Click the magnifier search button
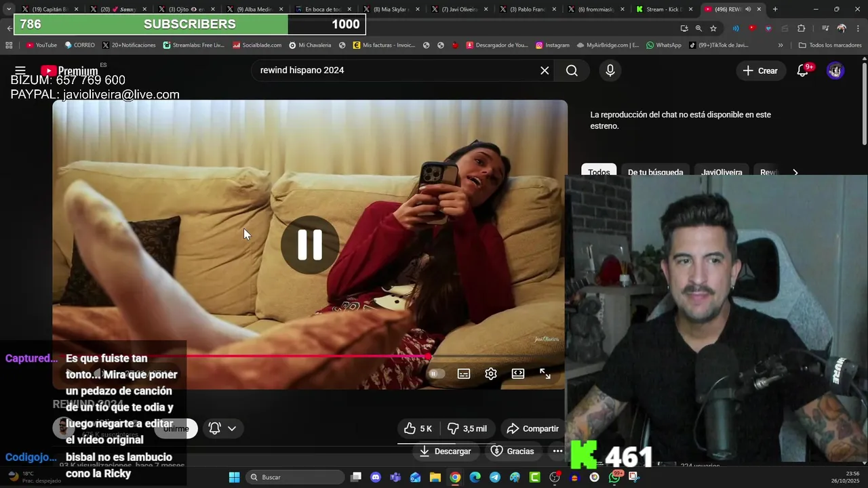Viewport: 868px width, 488px height. tap(572, 70)
